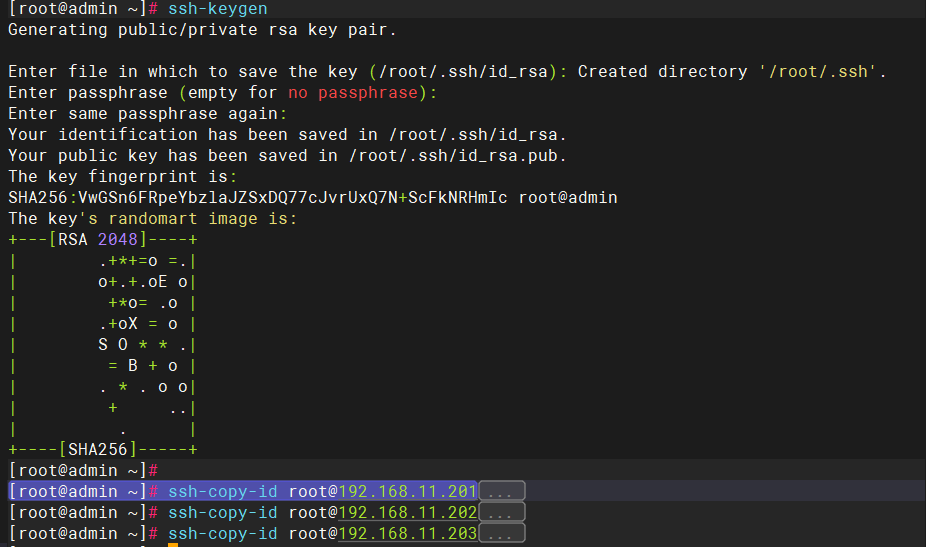Click 'The key fingerprint is:' line
This screenshot has height=547, width=926.
coord(122,177)
